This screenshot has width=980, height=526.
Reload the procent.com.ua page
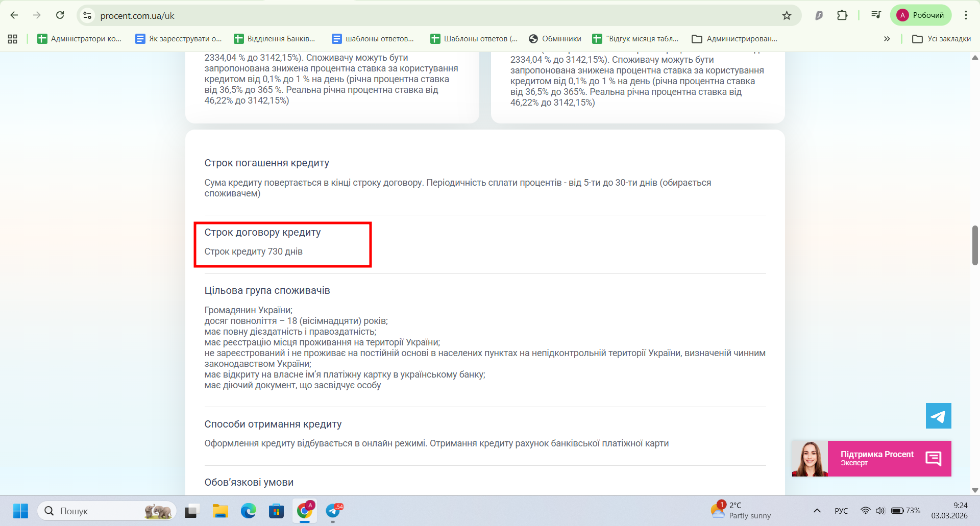60,15
